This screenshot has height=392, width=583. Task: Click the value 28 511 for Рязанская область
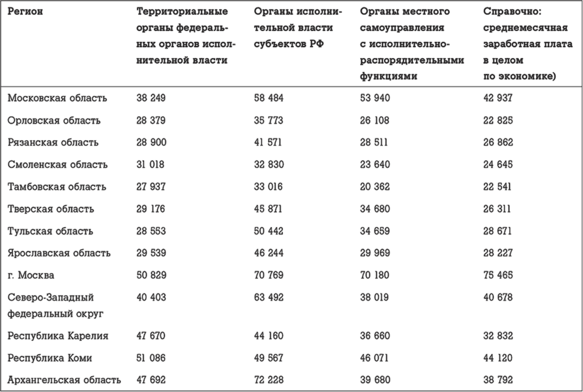click(374, 143)
